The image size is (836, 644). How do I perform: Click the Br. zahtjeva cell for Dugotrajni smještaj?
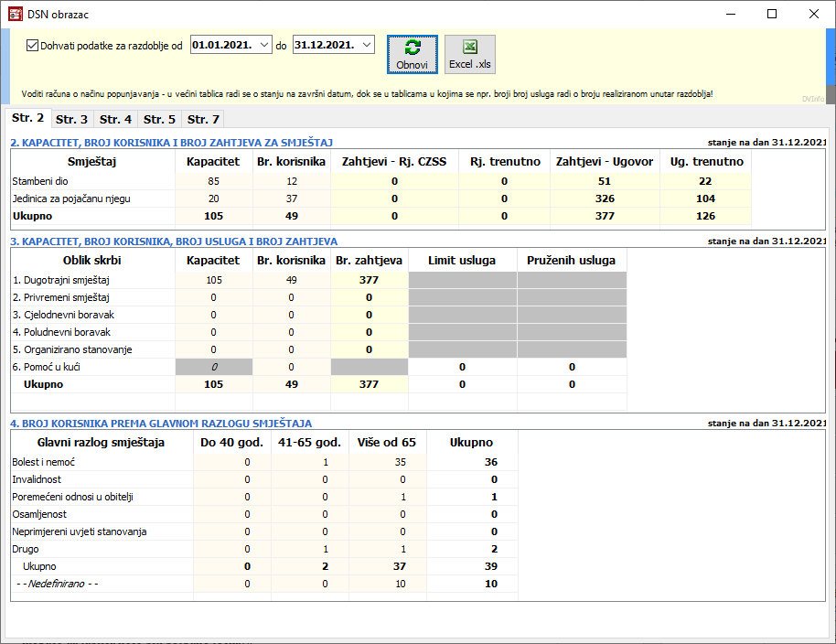[x=369, y=280]
